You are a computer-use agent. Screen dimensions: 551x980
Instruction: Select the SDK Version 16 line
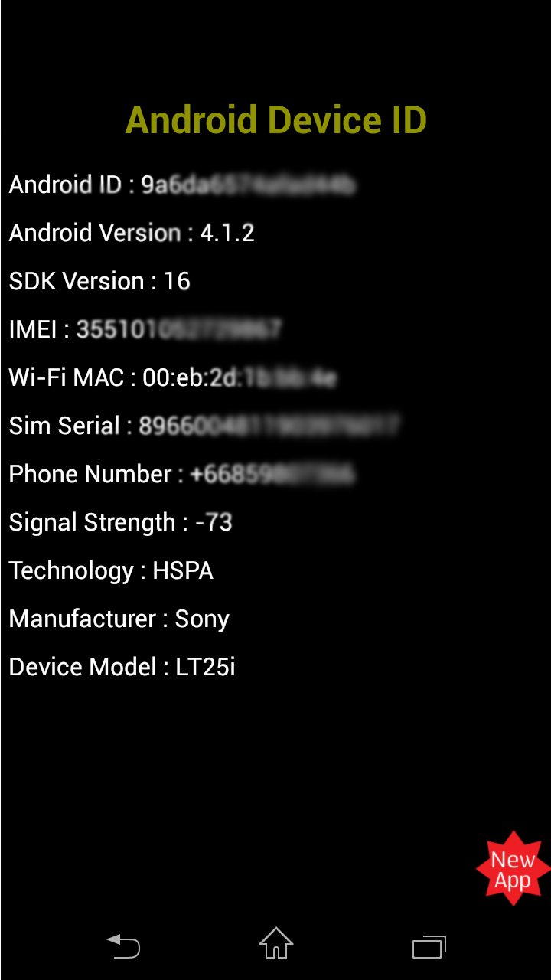tap(99, 281)
